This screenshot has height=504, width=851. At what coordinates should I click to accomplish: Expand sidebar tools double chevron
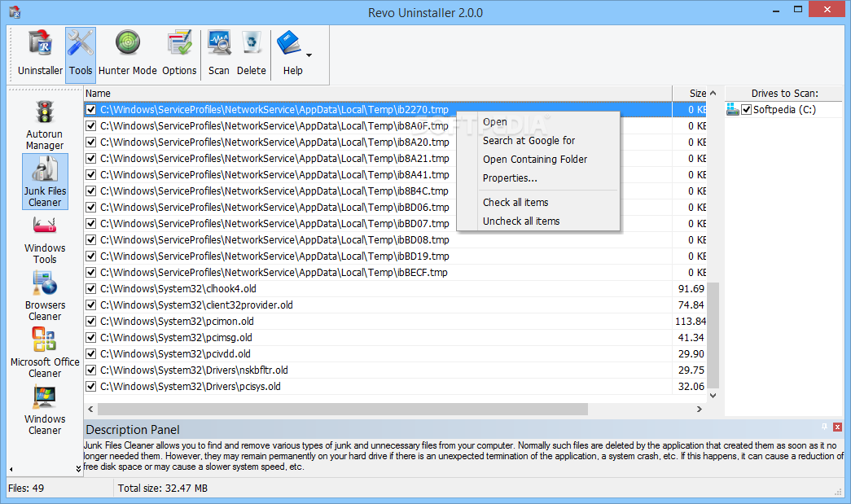pos(78,469)
